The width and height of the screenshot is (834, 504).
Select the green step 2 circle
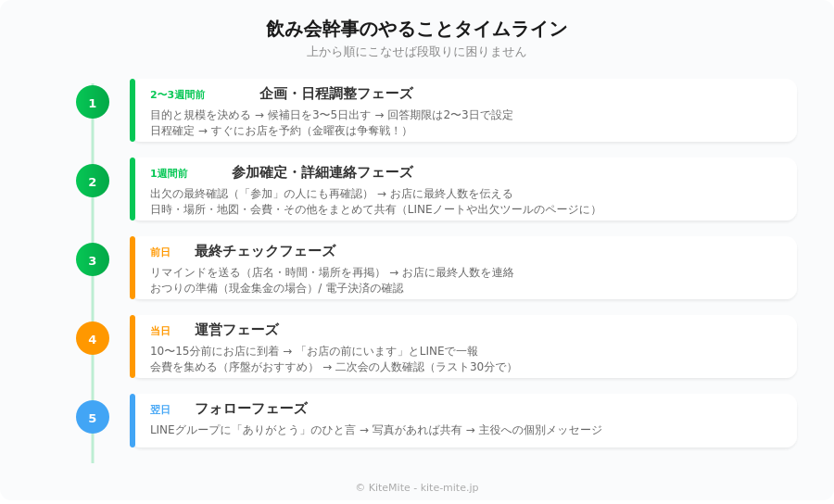coord(93,182)
